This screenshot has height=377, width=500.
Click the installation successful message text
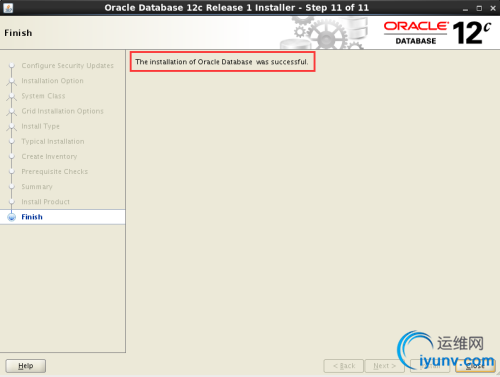222,62
